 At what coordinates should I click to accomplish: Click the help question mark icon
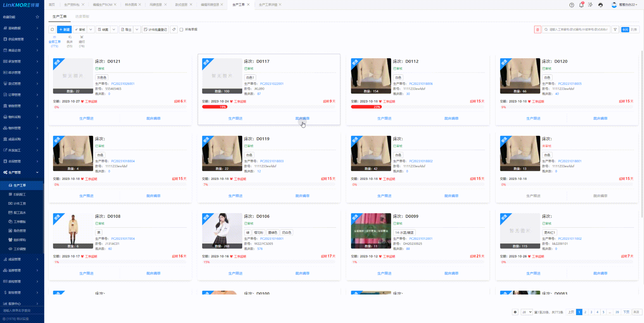[571, 5]
